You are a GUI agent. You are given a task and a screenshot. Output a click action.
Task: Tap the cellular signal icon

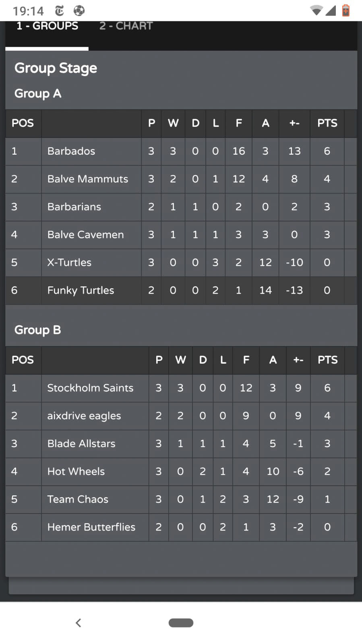pos(331,10)
